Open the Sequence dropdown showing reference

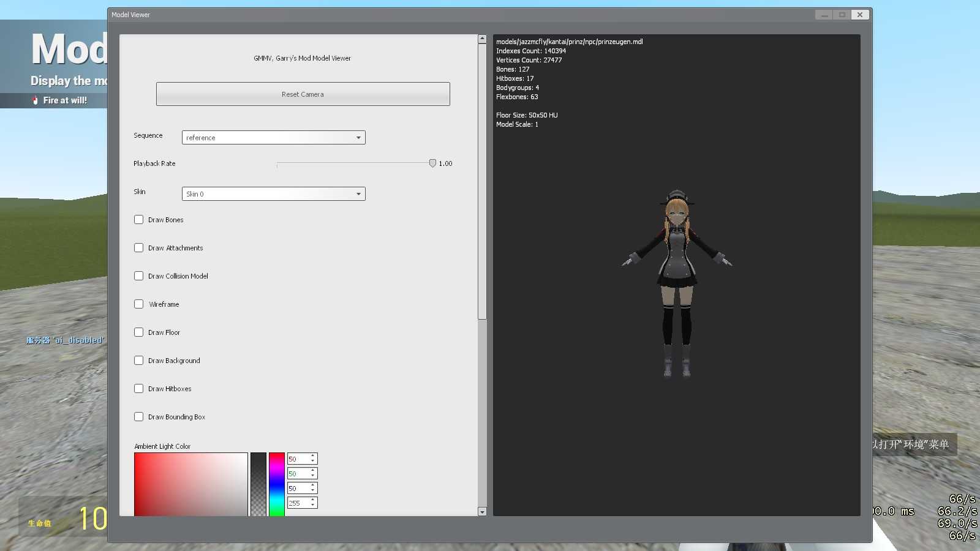tap(273, 138)
